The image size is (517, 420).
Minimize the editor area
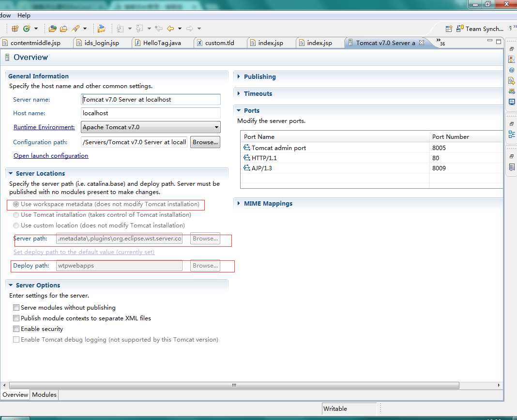click(x=489, y=41)
